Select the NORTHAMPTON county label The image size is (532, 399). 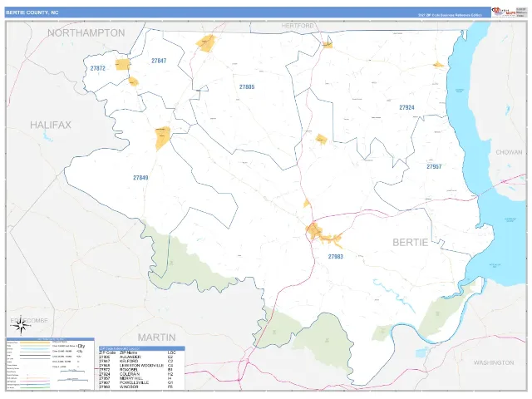(86, 33)
